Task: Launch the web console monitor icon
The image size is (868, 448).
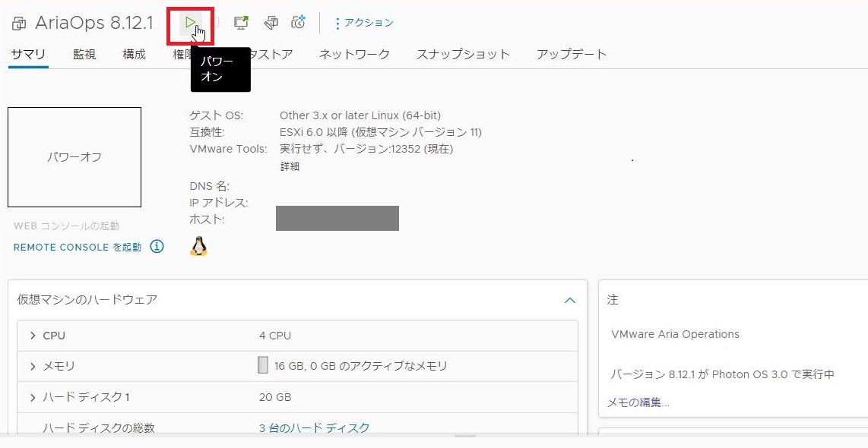Action: [241, 22]
